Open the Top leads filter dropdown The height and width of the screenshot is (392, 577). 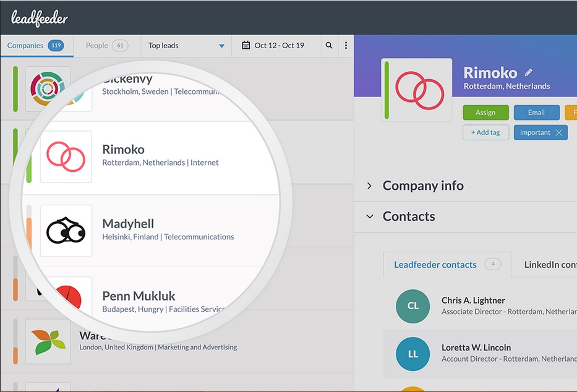186,45
